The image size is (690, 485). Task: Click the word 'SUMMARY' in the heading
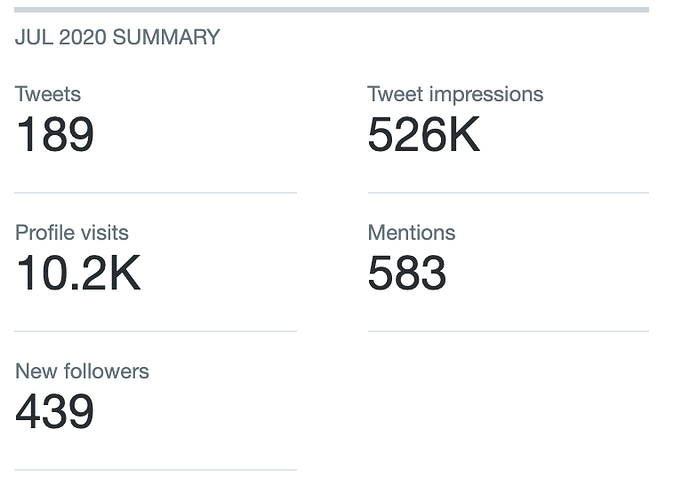click(166, 38)
